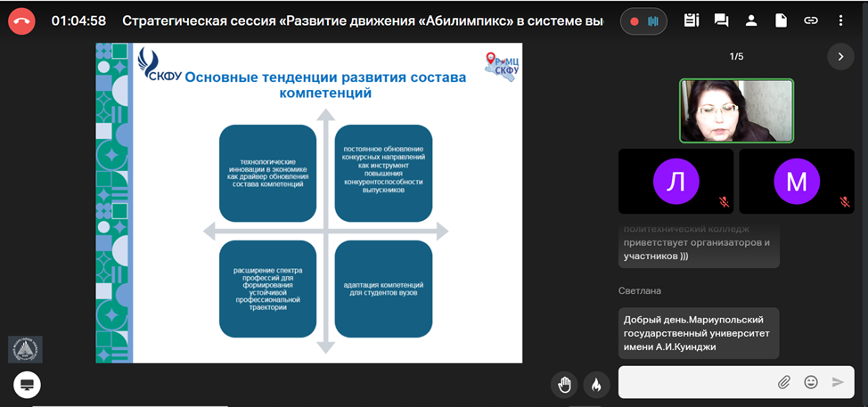Open the three-dot more options menu
This screenshot has height=407, width=868.
(x=840, y=20)
